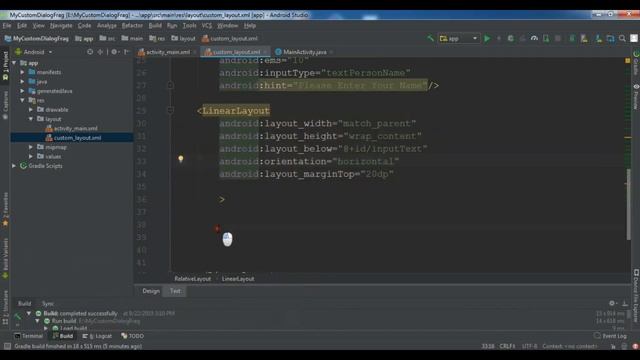Select the Text view tab
This screenshot has height=360, width=640.
pyautogui.click(x=175, y=291)
